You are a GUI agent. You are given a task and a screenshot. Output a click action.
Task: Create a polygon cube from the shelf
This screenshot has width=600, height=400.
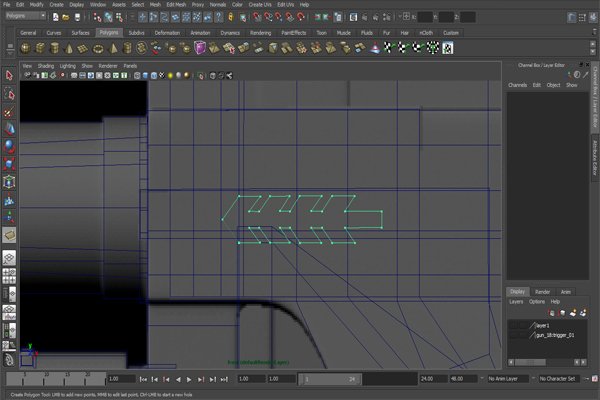tap(40, 48)
